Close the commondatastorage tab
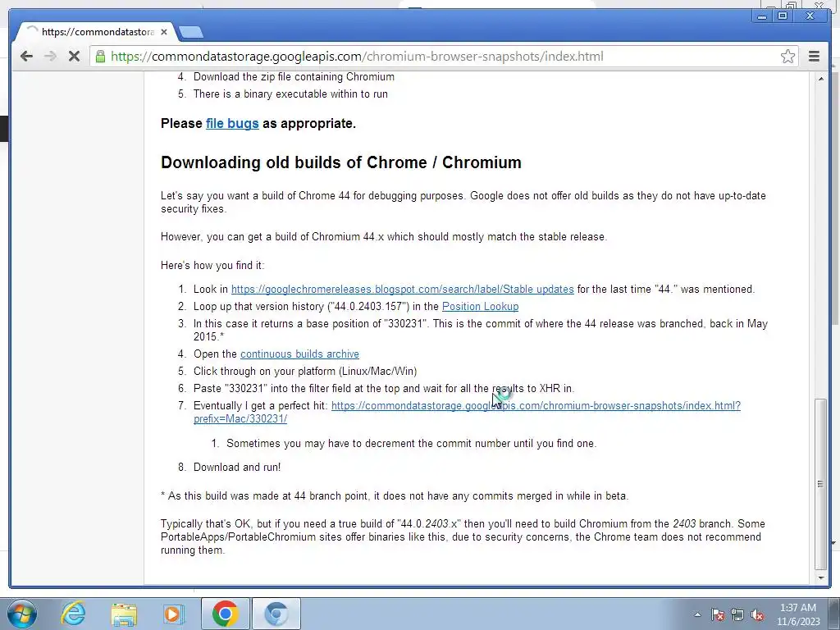The image size is (840, 630). [164, 32]
